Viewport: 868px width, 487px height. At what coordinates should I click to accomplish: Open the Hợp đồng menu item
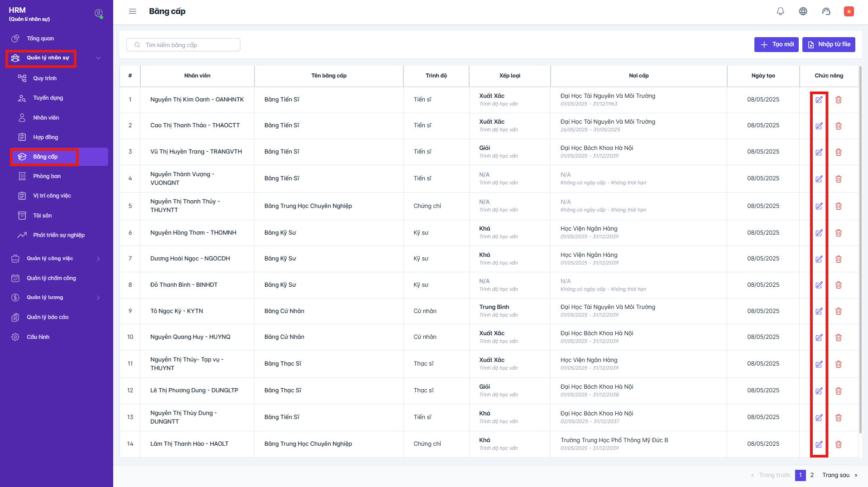click(x=45, y=137)
